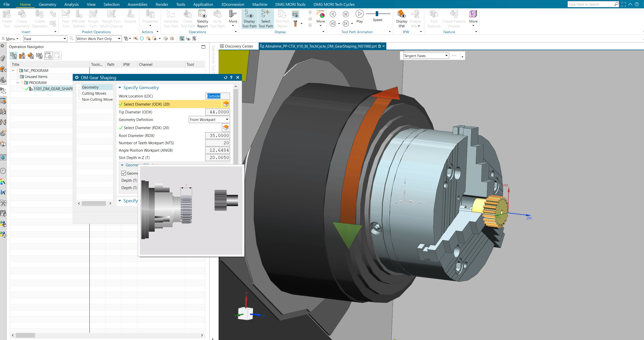Maximize the Operation Navigator panel
This screenshot has height=340, width=644.
coord(203,47)
